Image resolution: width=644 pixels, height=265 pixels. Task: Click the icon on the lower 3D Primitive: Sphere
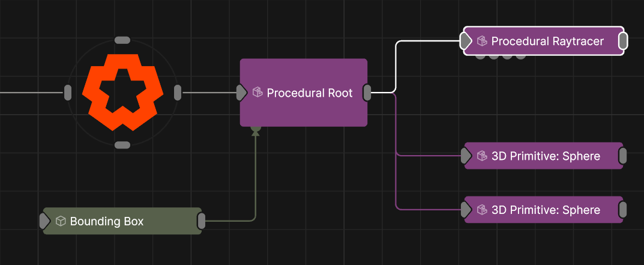[x=482, y=210]
